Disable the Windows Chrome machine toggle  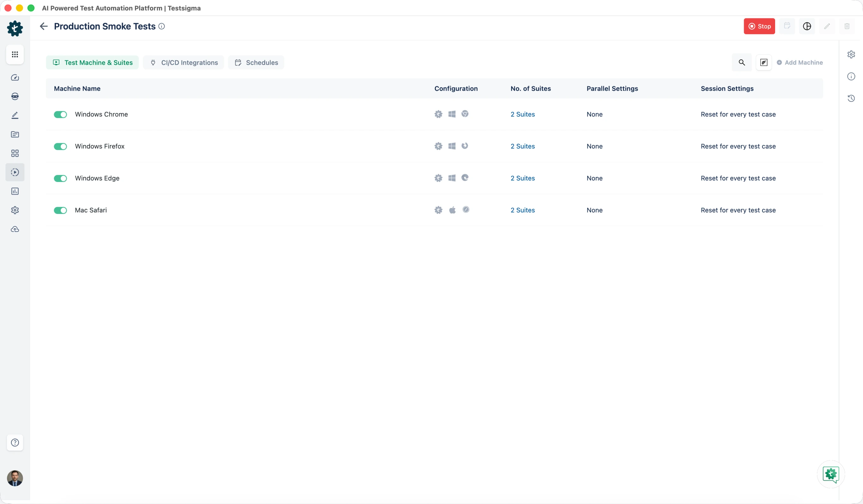(x=60, y=114)
